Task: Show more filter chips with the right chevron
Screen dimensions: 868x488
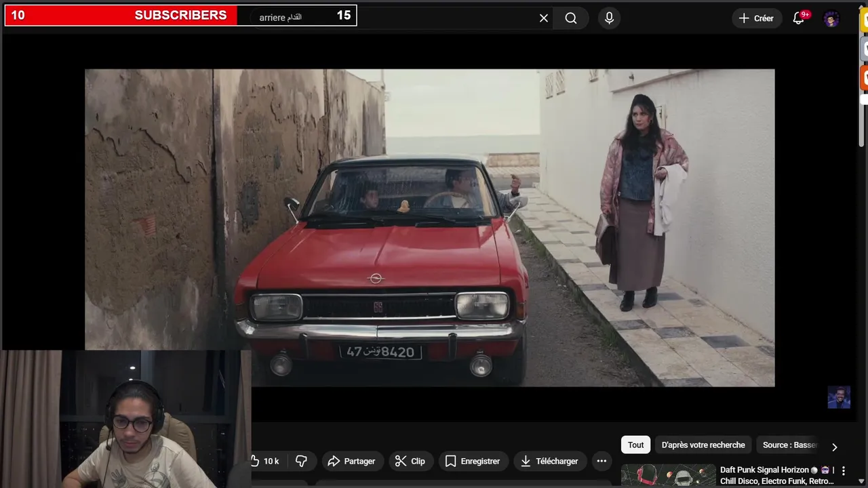Action: coord(834,446)
